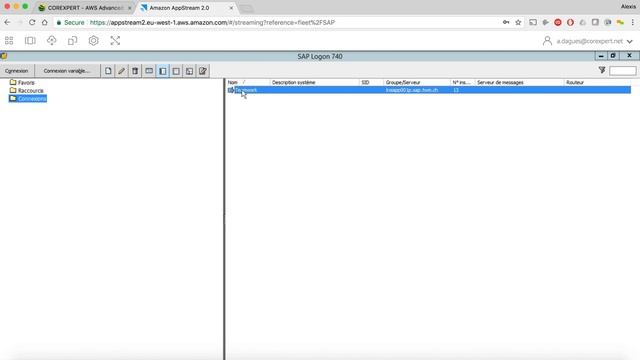
Task: Edit connection entry with pencil icon
Action: tap(122, 71)
